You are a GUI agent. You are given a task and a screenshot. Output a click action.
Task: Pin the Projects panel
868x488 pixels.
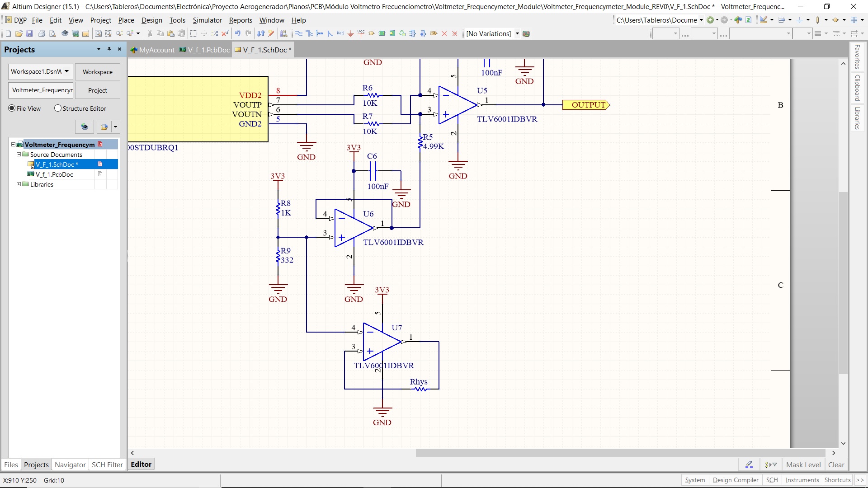109,49
